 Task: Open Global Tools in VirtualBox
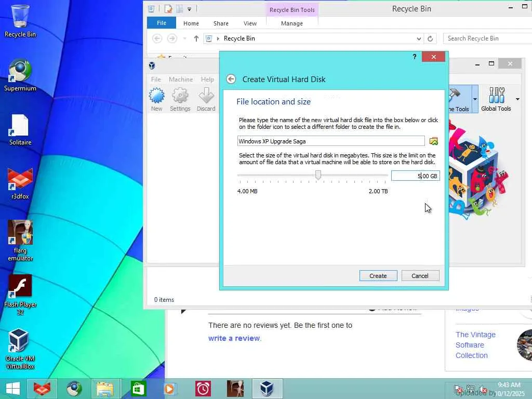pyautogui.click(x=496, y=99)
